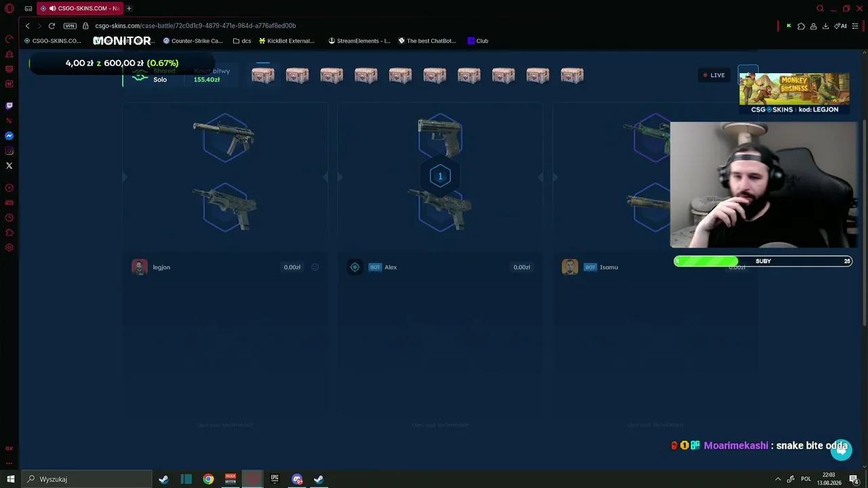Open sidebar settings gear icon

coord(9,247)
